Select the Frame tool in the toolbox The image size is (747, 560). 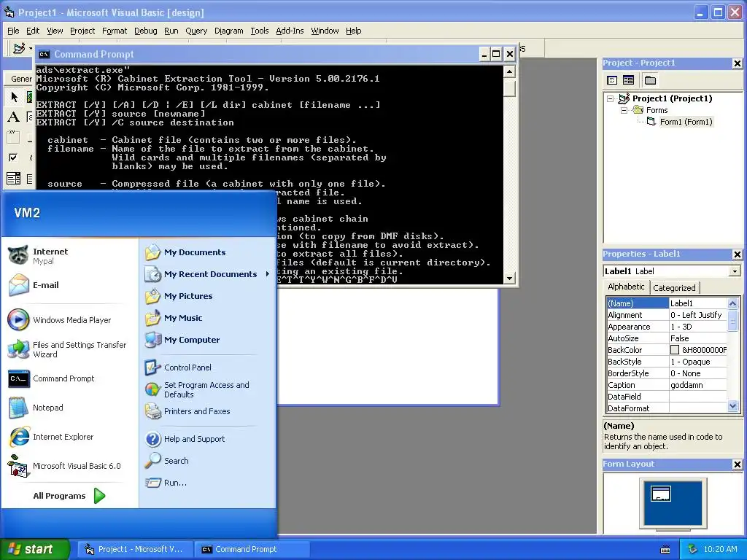point(13,137)
